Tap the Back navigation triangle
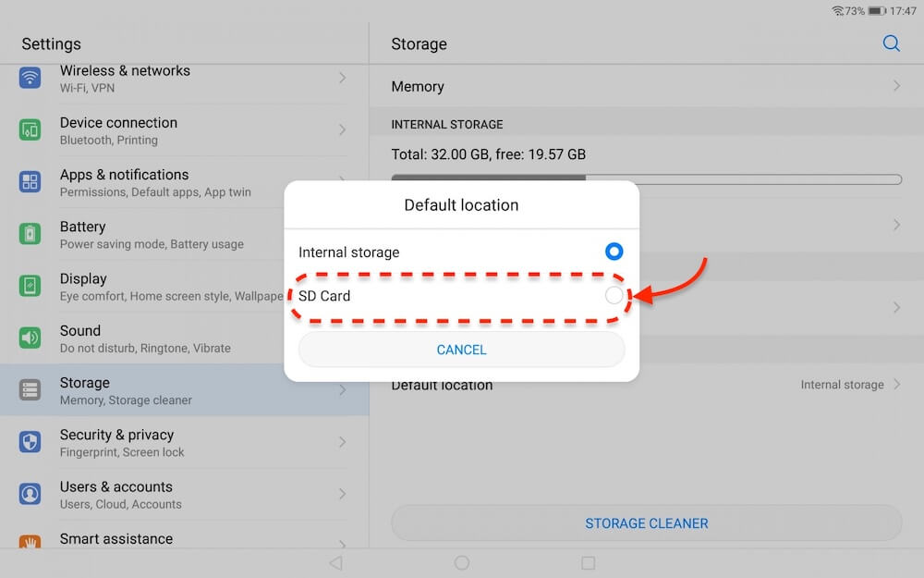 coord(335,562)
